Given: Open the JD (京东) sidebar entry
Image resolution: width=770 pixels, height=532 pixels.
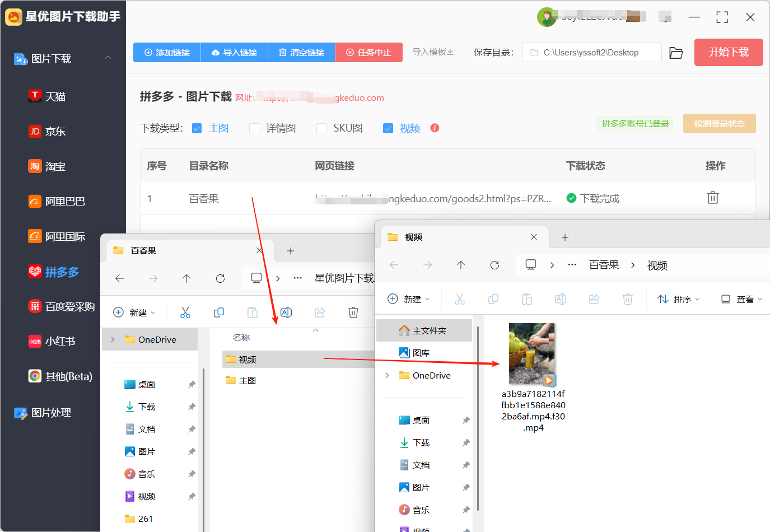Looking at the screenshot, I should pos(47,131).
